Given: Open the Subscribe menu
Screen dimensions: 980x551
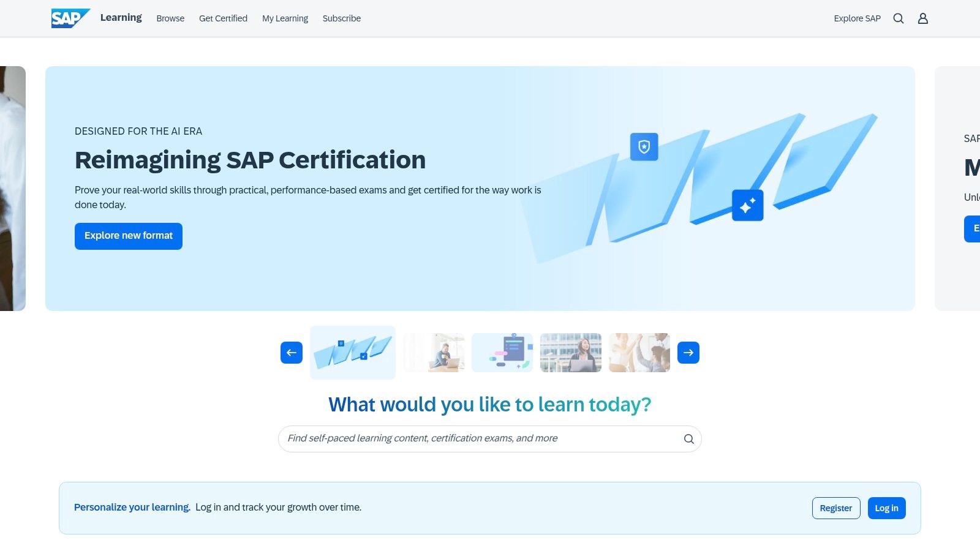Looking at the screenshot, I should [341, 18].
